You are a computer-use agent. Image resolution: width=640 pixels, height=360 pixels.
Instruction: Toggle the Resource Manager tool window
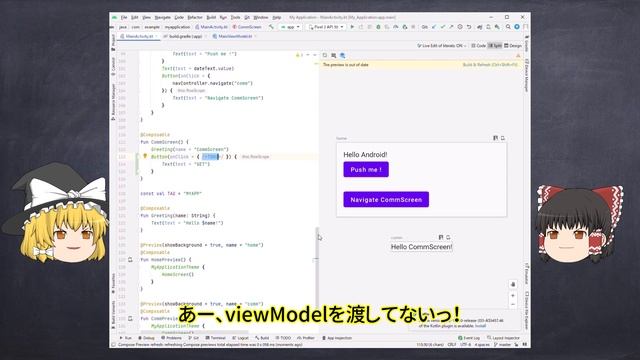(113, 102)
